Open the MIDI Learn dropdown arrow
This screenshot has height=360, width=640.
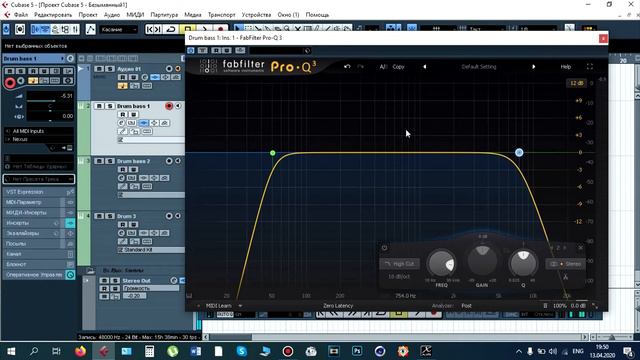[240, 306]
